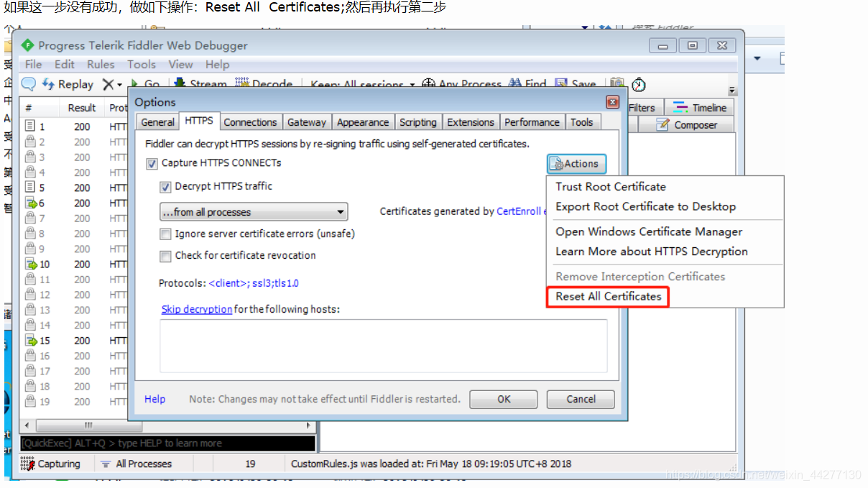Click Cancel in Options dialog
Viewport: 868px width, 488px height.
pyautogui.click(x=581, y=399)
